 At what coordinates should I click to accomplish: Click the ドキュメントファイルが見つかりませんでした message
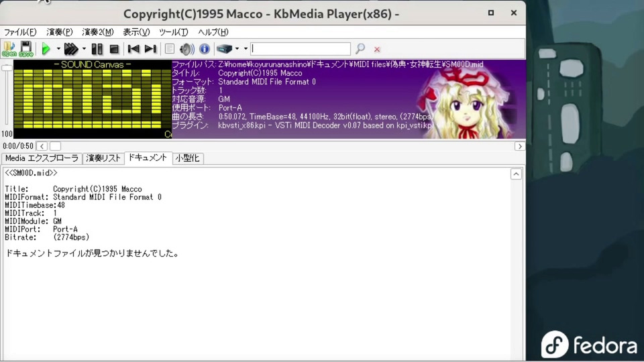[x=93, y=253]
